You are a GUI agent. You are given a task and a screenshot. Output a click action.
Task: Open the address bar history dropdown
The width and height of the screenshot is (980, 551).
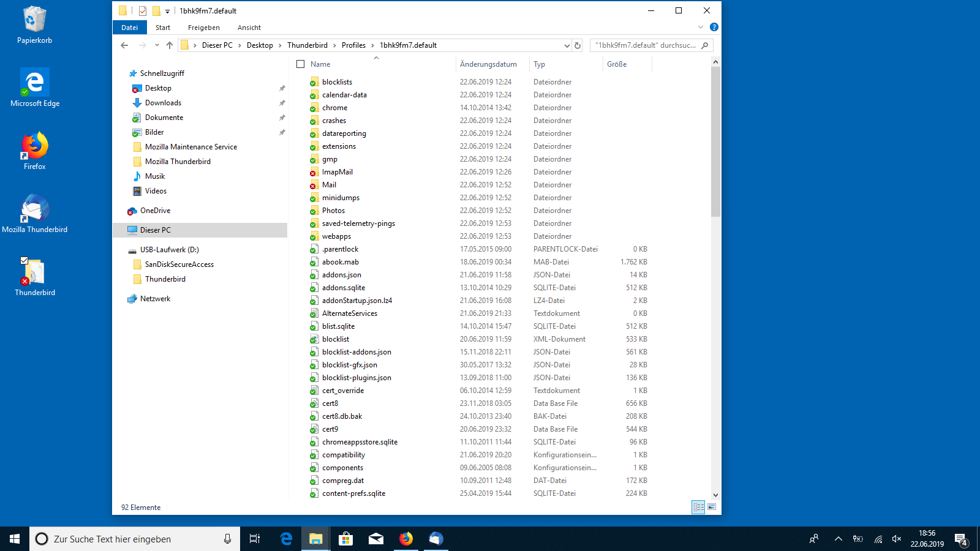pos(567,45)
